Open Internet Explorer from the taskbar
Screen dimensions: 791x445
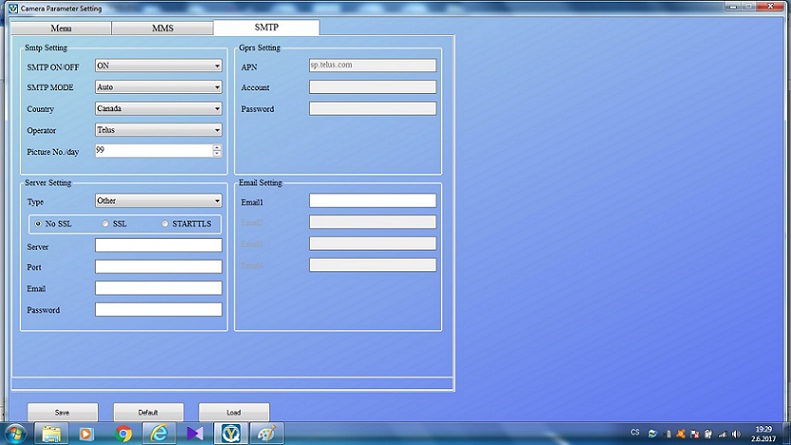pos(159,433)
